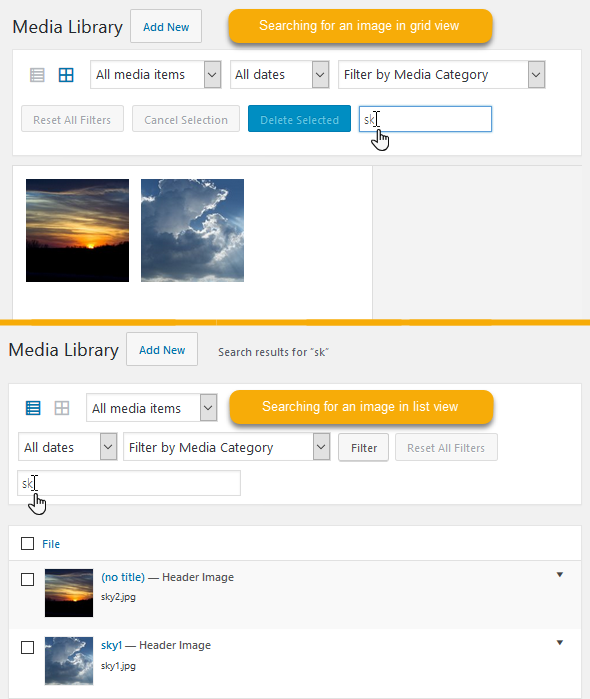Switch to list view in top Media Library
The image size is (590, 699).
click(37, 75)
